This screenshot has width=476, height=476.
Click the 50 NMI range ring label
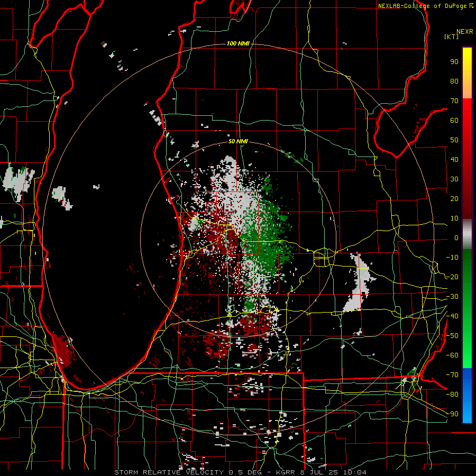pos(238,141)
